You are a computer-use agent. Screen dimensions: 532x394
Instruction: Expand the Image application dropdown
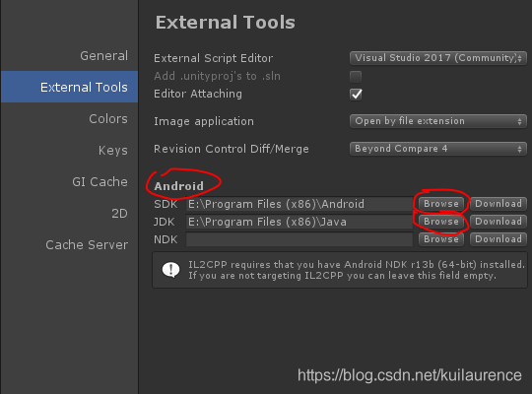(438, 121)
